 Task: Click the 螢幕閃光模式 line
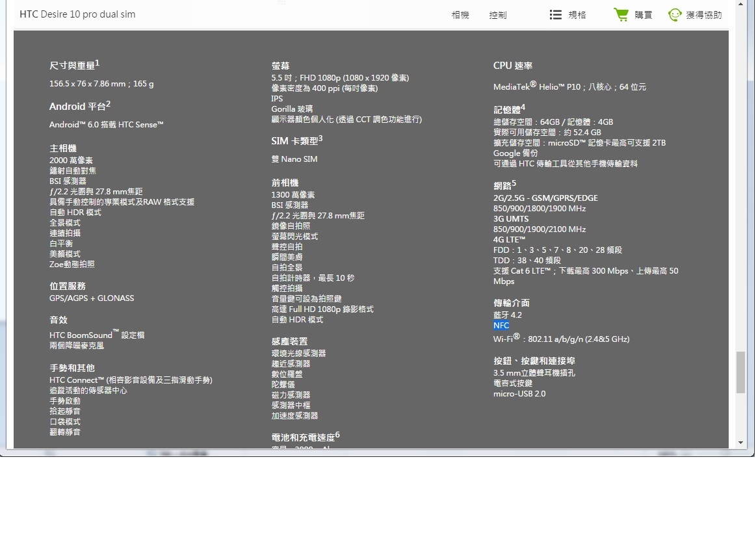coord(294,236)
